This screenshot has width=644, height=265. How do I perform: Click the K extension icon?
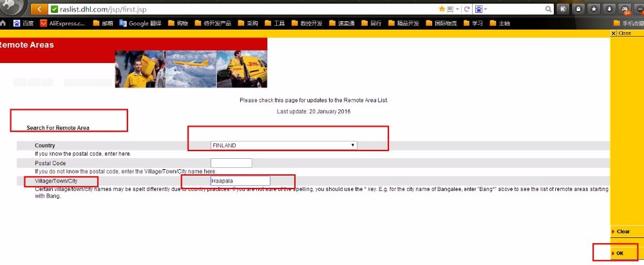click(563, 9)
